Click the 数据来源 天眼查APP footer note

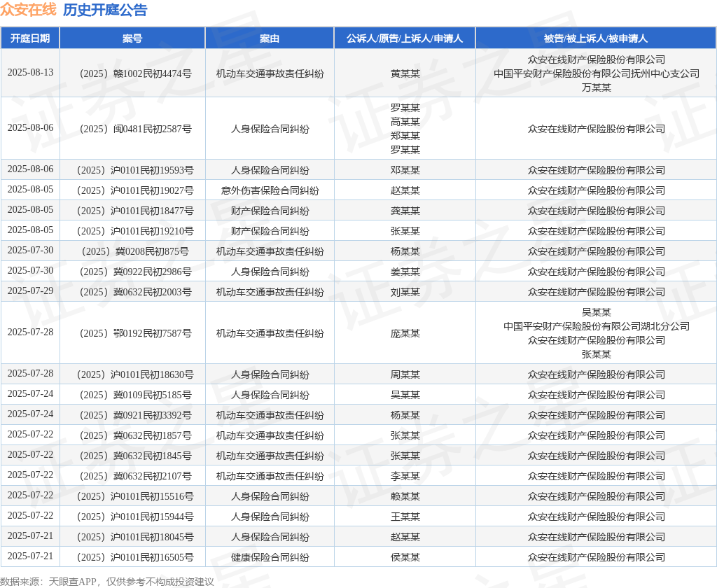[107, 582]
